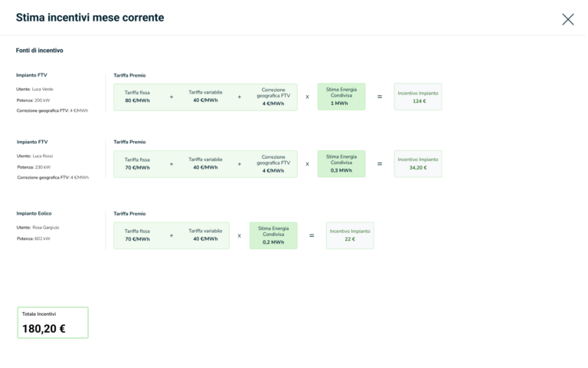The height and width of the screenshot is (368, 588).
Task: Select the 1 MWh Stima Energia Condivisa box
Action: [341, 97]
